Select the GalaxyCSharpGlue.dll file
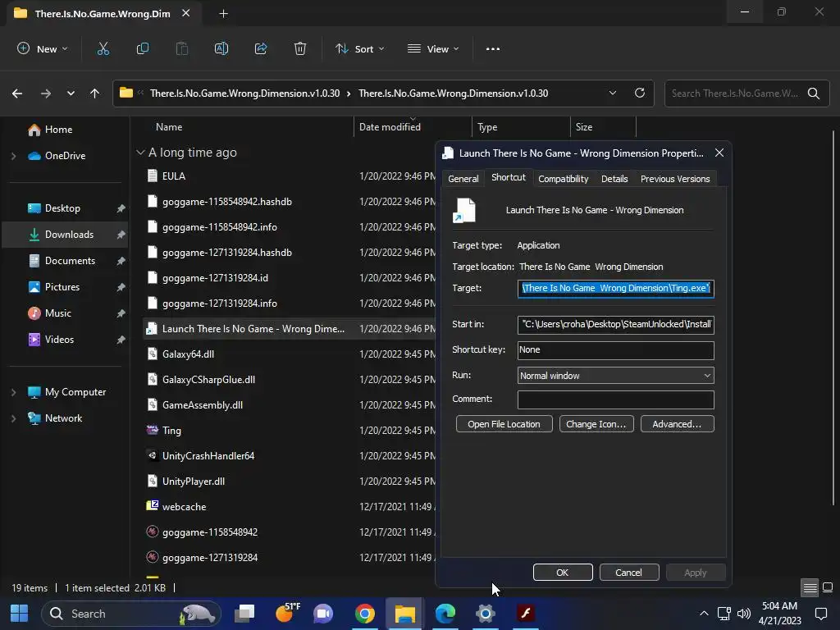This screenshot has width=840, height=630. click(x=208, y=380)
